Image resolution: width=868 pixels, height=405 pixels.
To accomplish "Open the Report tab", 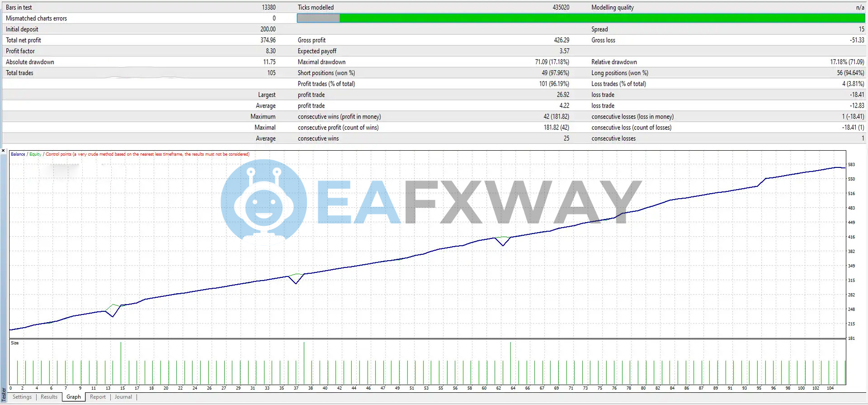I will pos(98,397).
